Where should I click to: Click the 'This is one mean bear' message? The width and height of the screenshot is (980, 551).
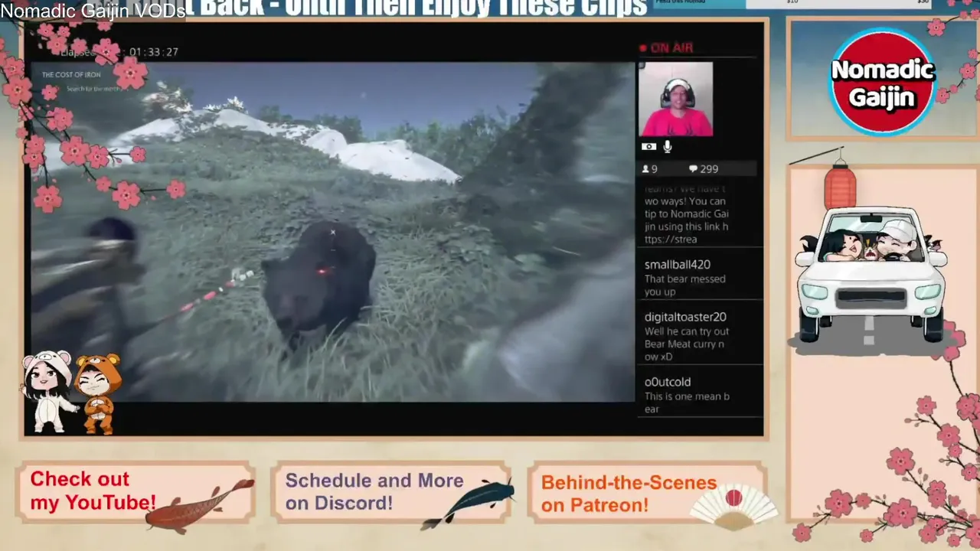[x=687, y=403]
